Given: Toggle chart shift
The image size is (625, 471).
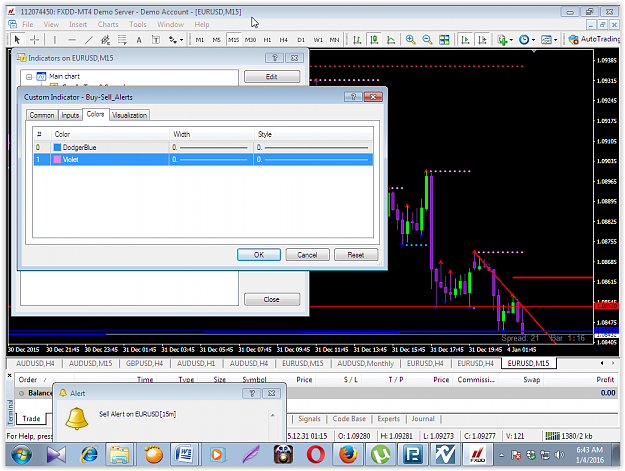Looking at the screenshot, I should 482,39.
